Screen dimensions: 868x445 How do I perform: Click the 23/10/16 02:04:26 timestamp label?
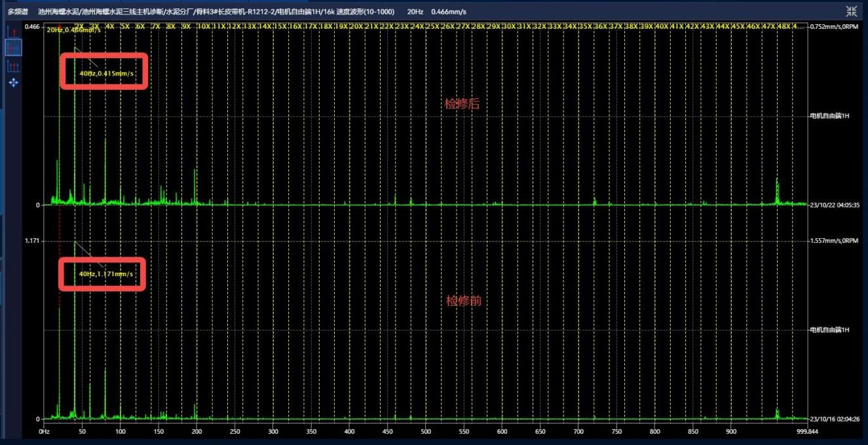tap(834, 419)
